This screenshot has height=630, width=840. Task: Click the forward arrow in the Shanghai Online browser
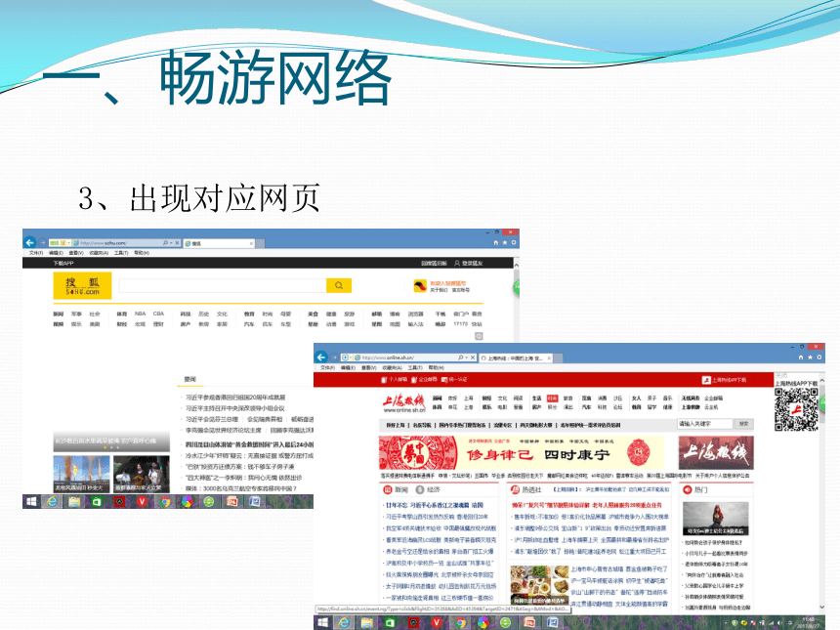pos(333,357)
